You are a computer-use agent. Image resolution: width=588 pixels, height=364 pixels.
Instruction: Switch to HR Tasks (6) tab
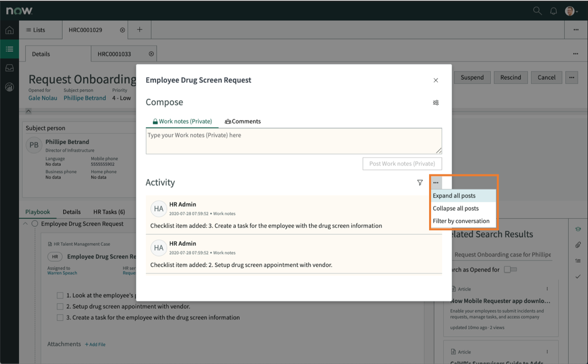[109, 212]
